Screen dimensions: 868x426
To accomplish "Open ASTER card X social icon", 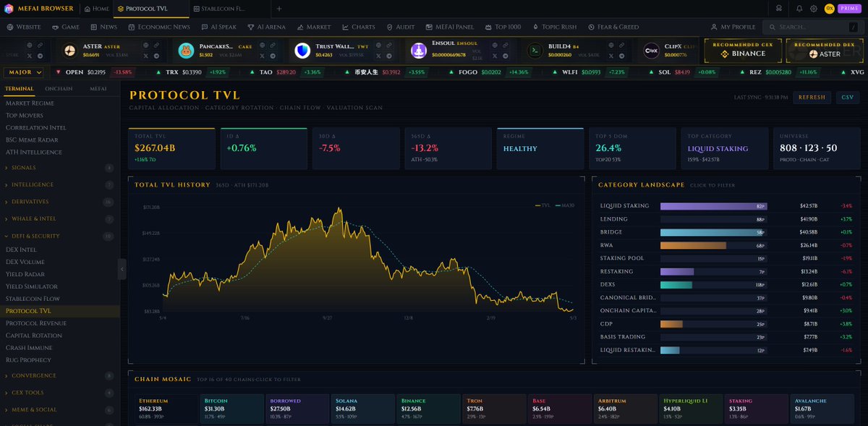I will point(145,56).
